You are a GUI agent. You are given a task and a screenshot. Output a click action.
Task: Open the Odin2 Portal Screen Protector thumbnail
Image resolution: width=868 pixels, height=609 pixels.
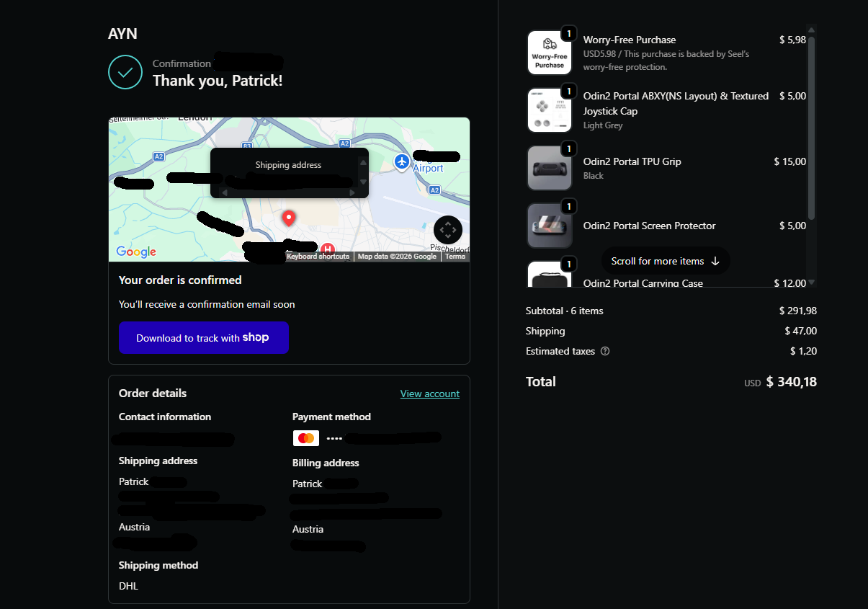point(550,226)
